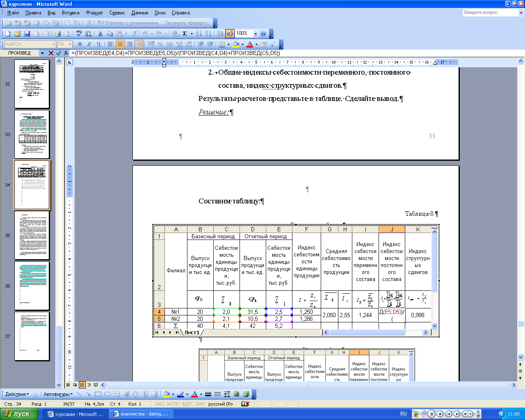The image size is (525, 420).
Task: Click Line Color swatch in drawing toolbar
Action: coord(180,394)
